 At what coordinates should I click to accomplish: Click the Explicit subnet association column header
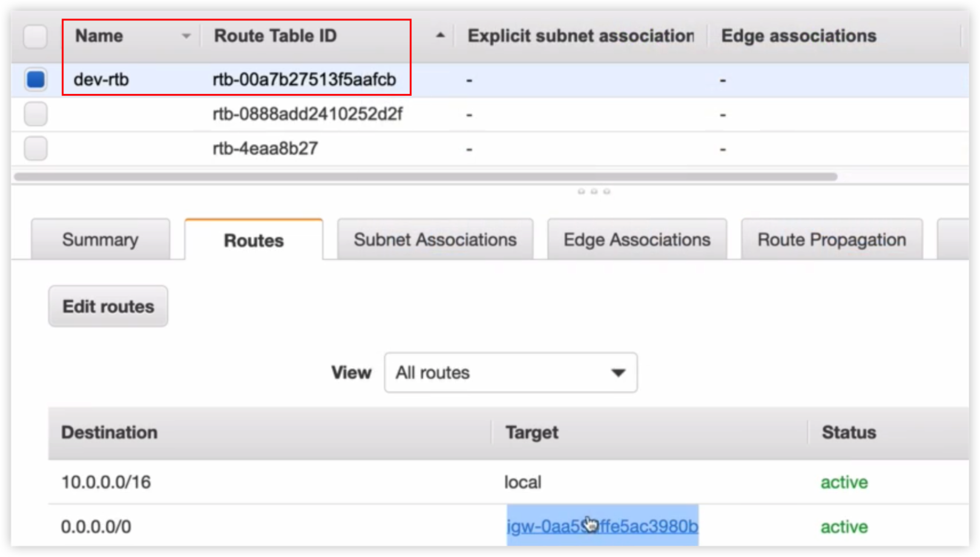click(x=580, y=36)
